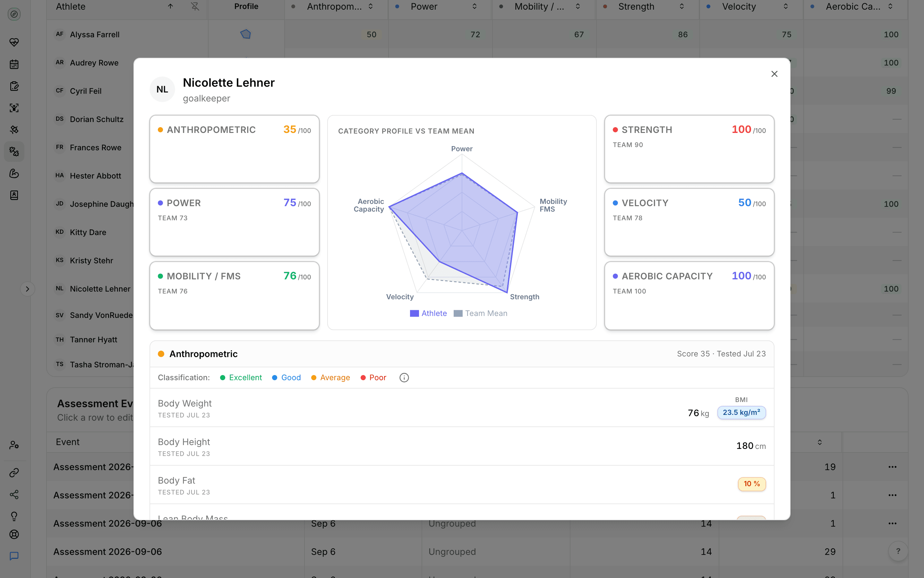Click Alyssa Farrell's pentagon profile icon
The width and height of the screenshot is (924, 578).
[245, 34]
